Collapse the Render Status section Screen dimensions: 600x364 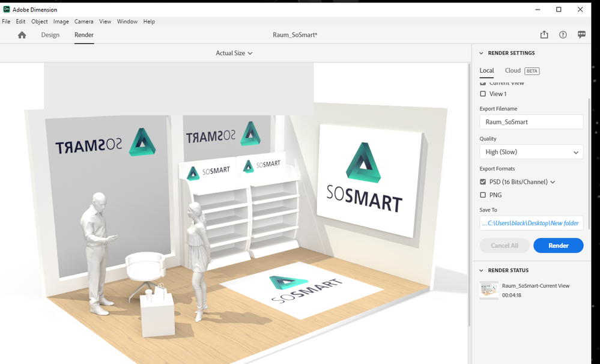tap(481, 271)
